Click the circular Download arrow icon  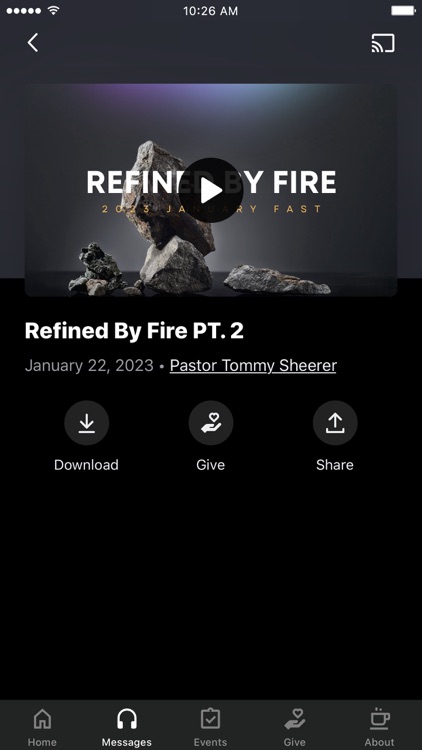click(87, 423)
